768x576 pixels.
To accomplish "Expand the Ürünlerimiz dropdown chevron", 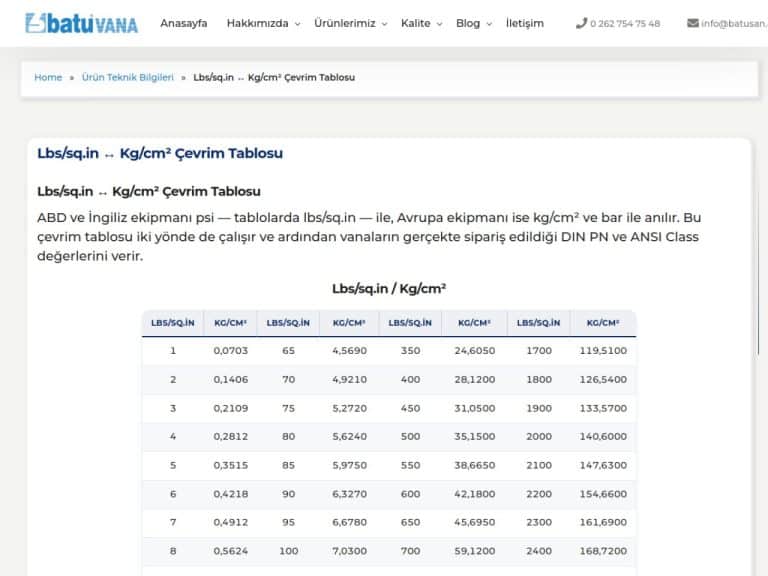I will tap(384, 24).
